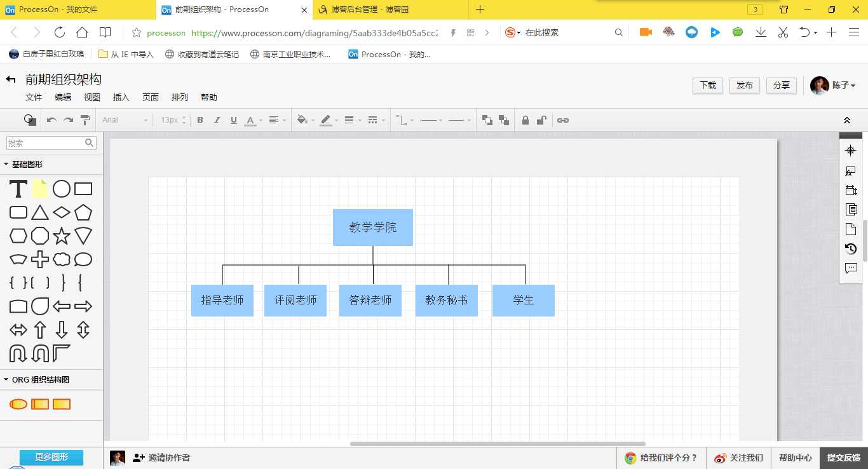
Task: Collapse the toolbar with double chevron
Action: (x=847, y=120)
